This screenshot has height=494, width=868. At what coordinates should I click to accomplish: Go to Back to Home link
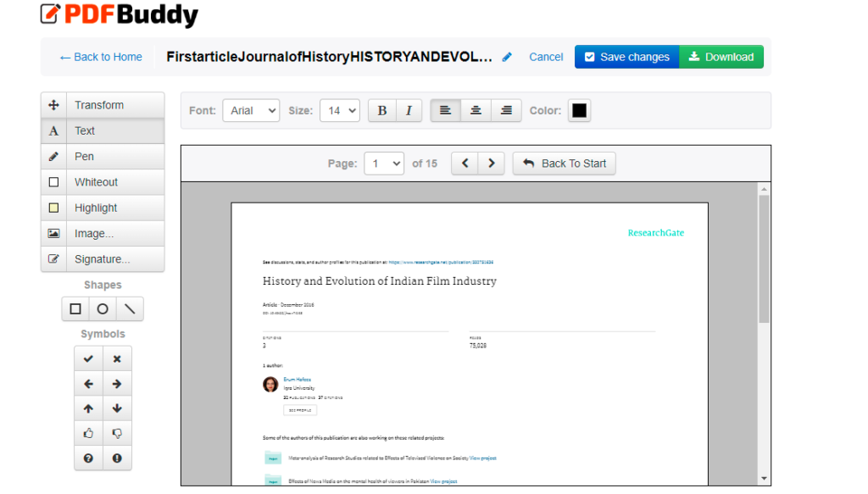point(101,57)
